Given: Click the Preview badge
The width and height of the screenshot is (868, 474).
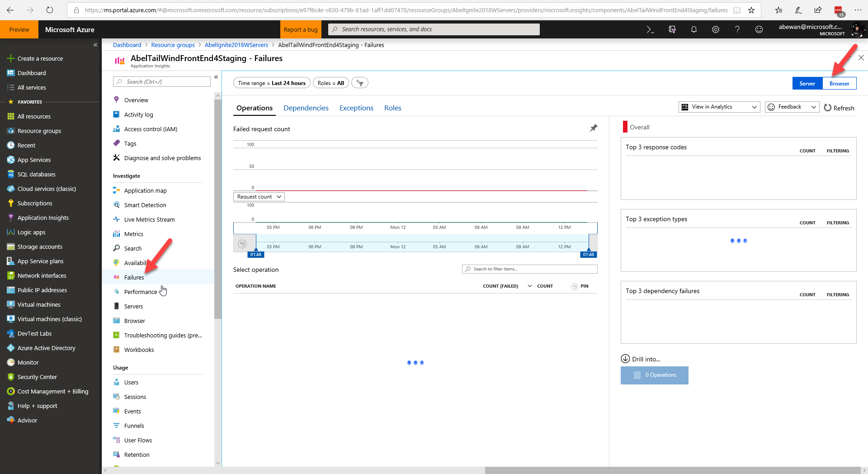Looking at the screenshot, I should [x=19, y=29].
